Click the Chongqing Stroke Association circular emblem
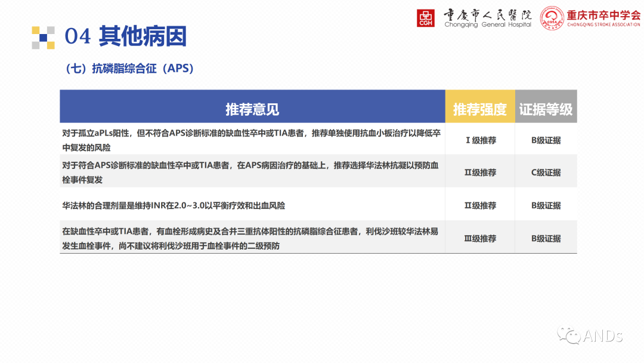The image size is (644, 363). coord(552,18)
